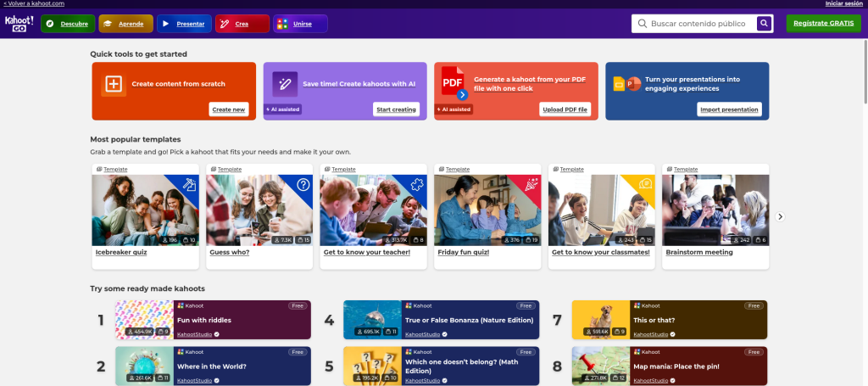Click KahootStudio under True or False Bonanza
The width and height of the screenshot is (868, 386).
[x=423, y=334]
